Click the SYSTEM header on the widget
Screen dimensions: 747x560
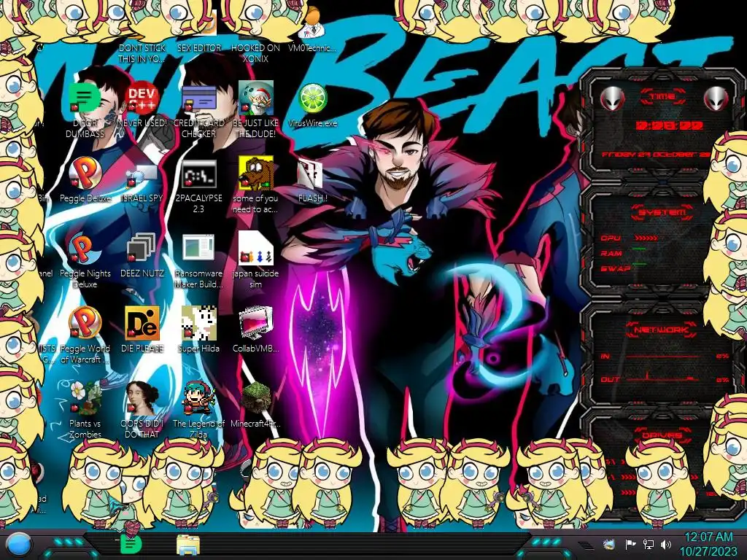662,212
